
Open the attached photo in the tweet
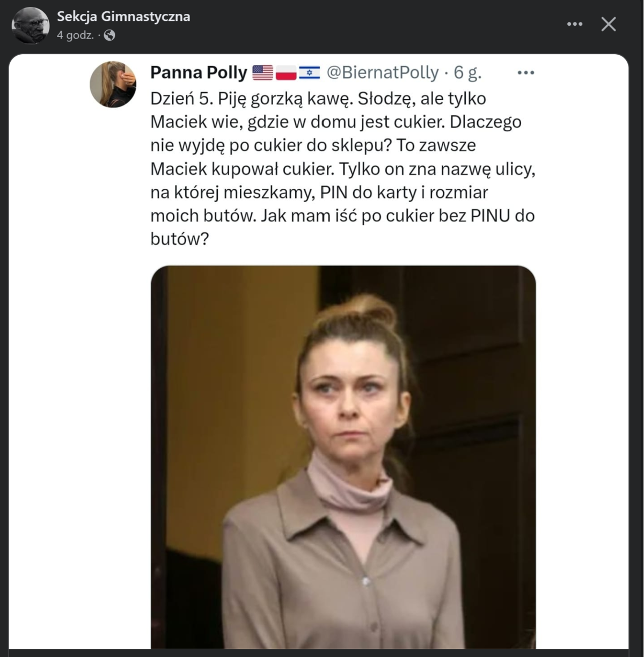click(343, 456)
